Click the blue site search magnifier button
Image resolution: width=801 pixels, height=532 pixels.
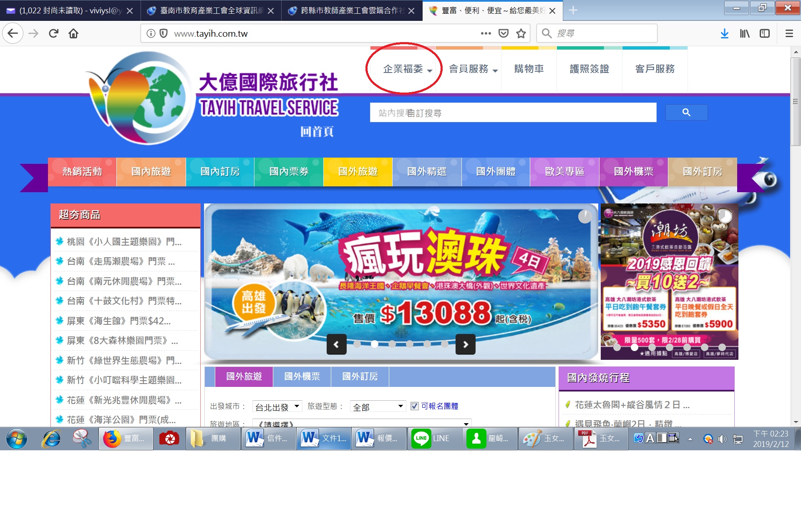pos(686,113)
